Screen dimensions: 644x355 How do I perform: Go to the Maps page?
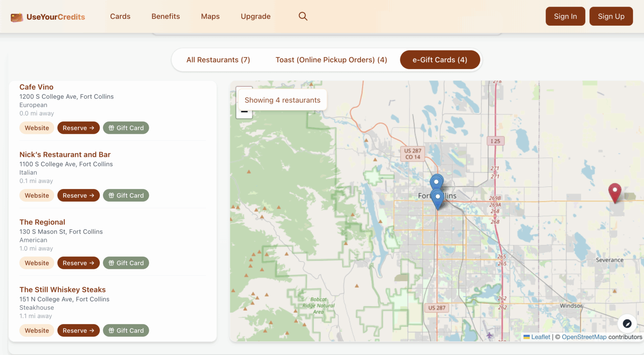[x=210, y=16]
